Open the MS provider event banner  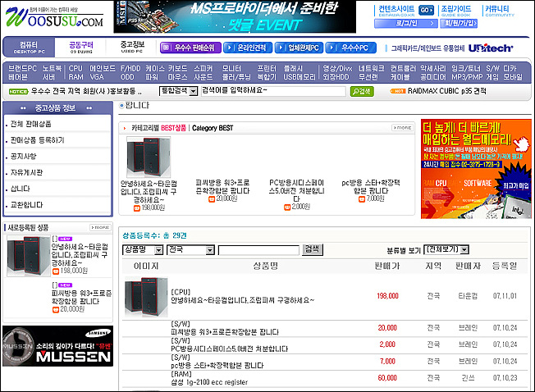click(x=235, y=16)
